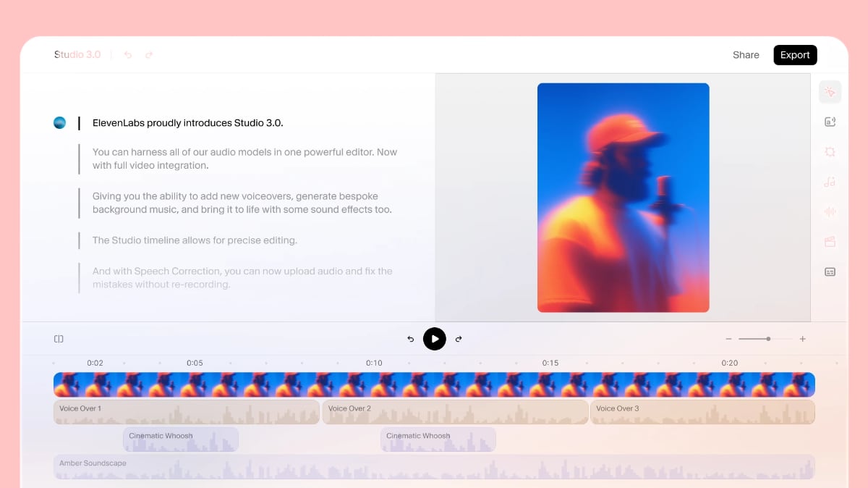Viewport: 868px width, 488px height.
Task: Click the 0:15 timeline marker
Action: pyautogui.click(x=550, y=363)
